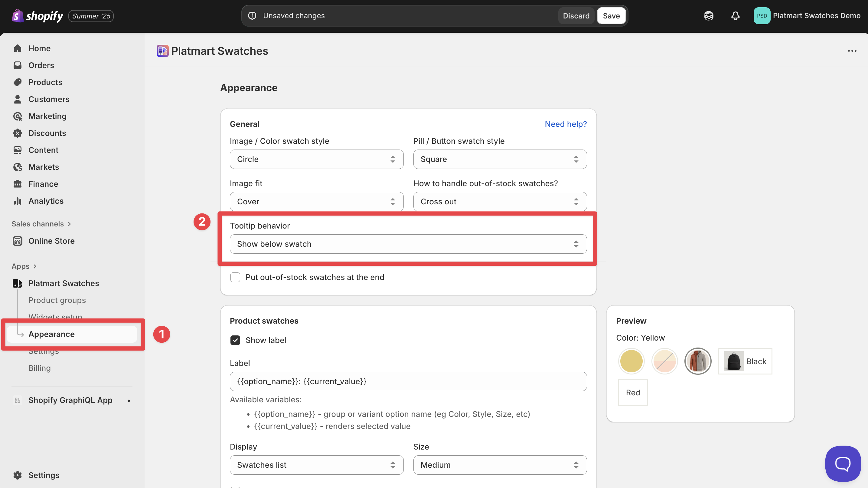Click 'Color: Yellow' preview label text

pyautogui.click(x=640, y=338)
